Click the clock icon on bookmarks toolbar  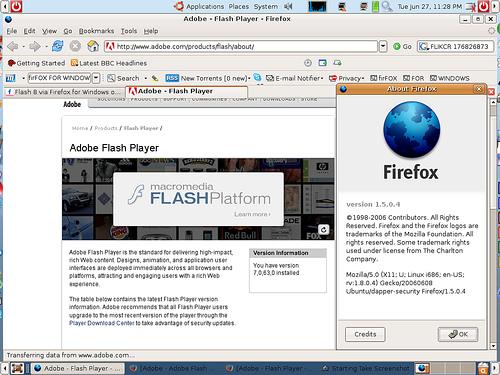coord(308,63)
